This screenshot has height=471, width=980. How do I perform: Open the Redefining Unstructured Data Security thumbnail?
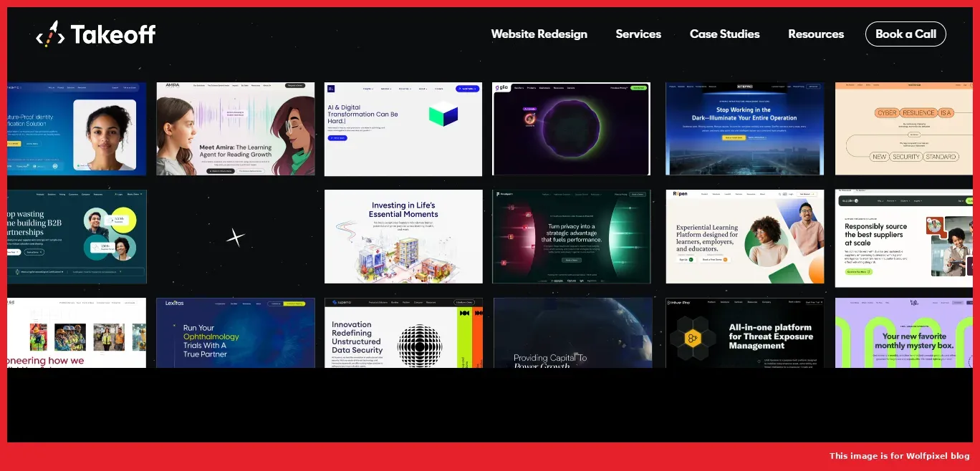pos(403,333)
